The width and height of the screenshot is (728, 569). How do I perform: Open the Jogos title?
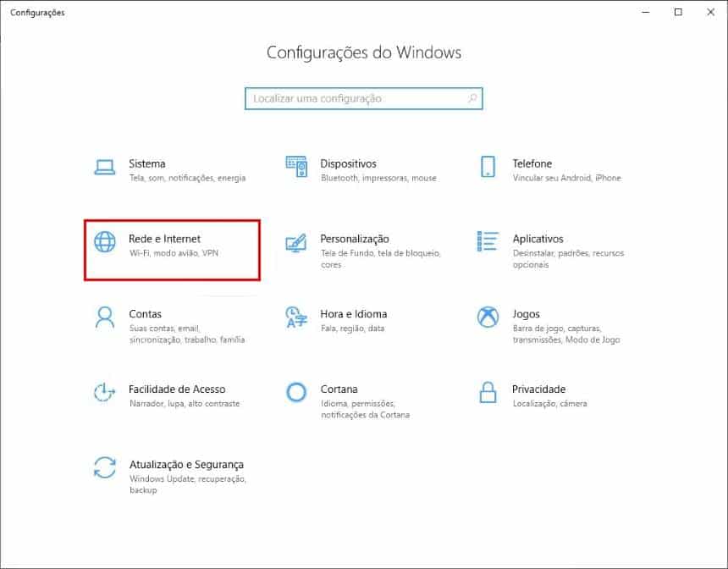click(x=526, y=314)
